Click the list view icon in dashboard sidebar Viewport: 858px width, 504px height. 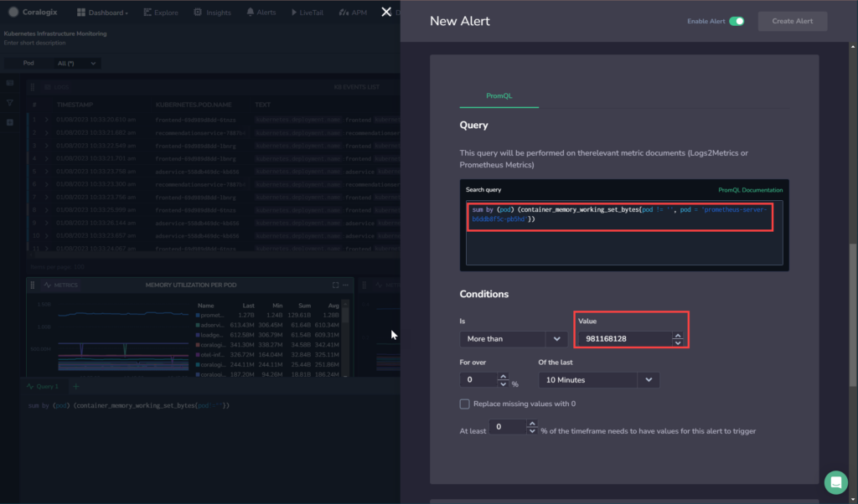[x=10, y=83]
